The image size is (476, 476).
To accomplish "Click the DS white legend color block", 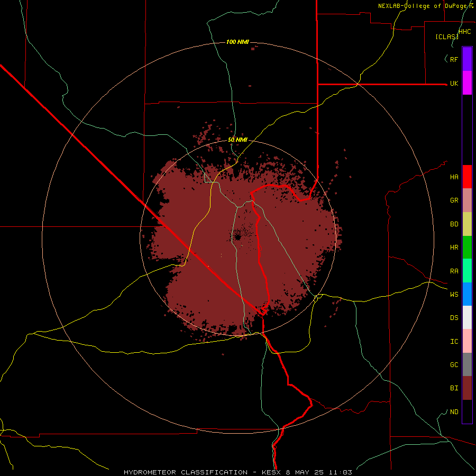I will tap(467, 317).
